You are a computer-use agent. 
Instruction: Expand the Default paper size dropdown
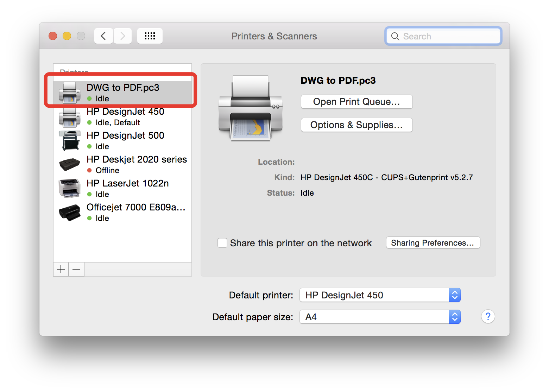(380, 317)
